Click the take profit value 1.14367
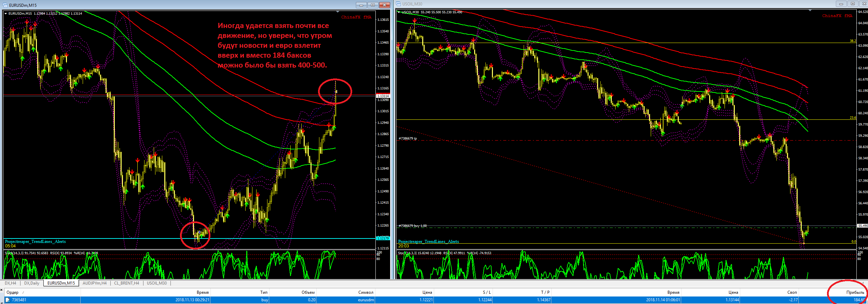This screenshot has width=868, height=304. [x=543, y=300]
